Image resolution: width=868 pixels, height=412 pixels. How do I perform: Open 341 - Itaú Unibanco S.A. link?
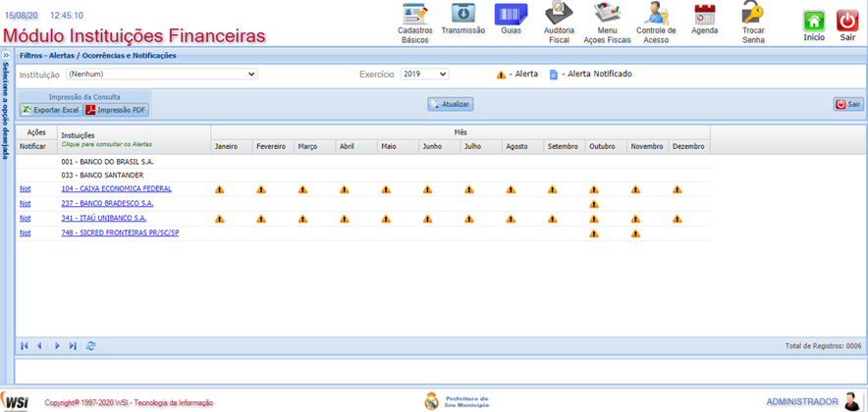pos(103,219)
